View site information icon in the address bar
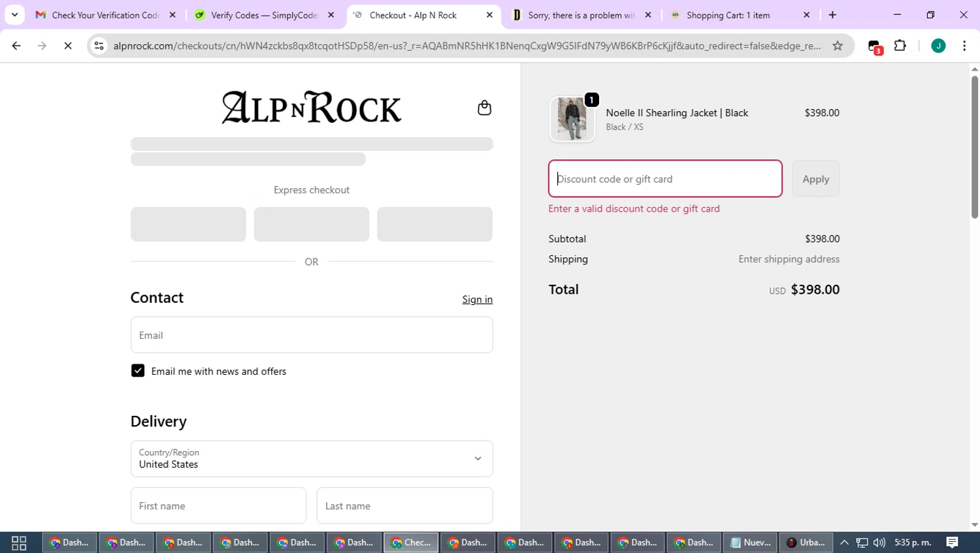 pyautogui.click(x=99, y=46)
